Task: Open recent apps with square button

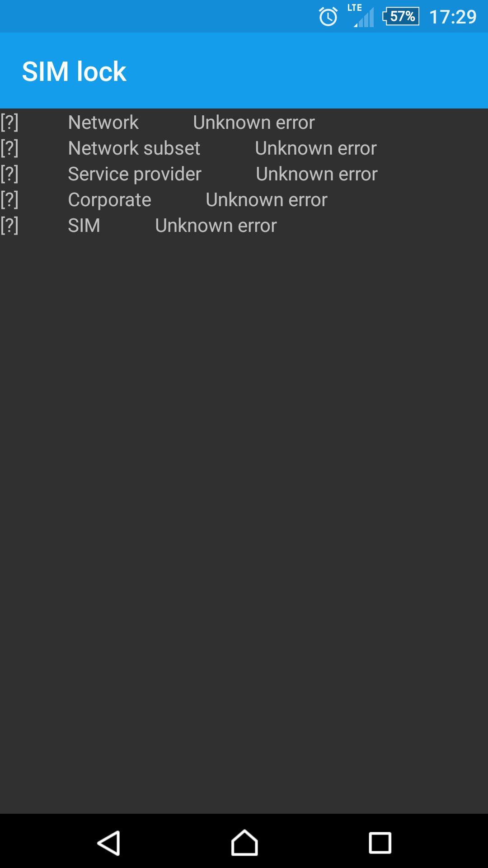Action: [x=380, y=843]
